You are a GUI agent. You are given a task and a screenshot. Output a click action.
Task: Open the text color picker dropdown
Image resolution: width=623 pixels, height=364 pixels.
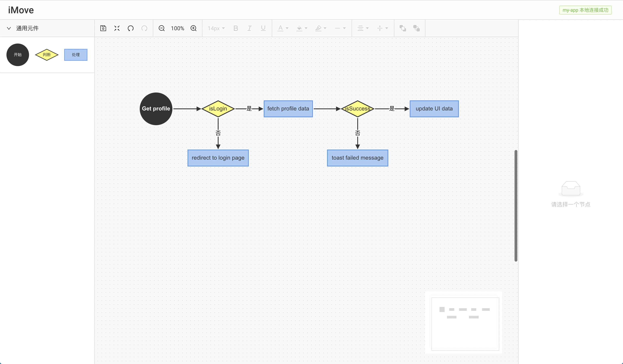pyautogui.click(x=287, y=28)
